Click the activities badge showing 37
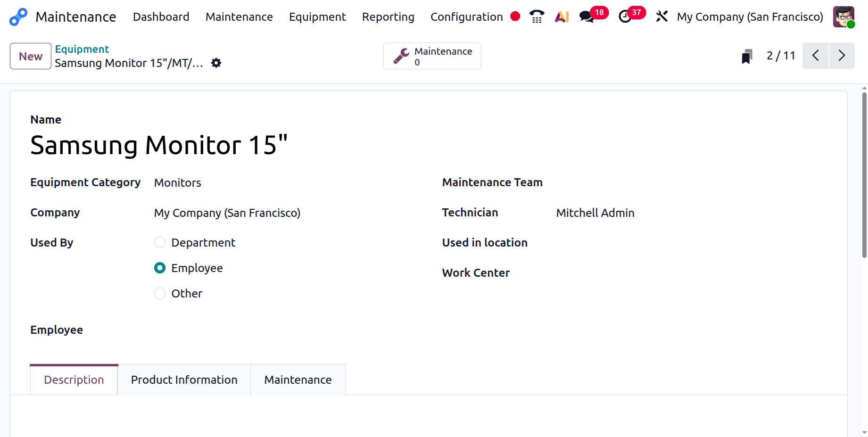Viewport: 868px width, 437px height. point(637,12)
